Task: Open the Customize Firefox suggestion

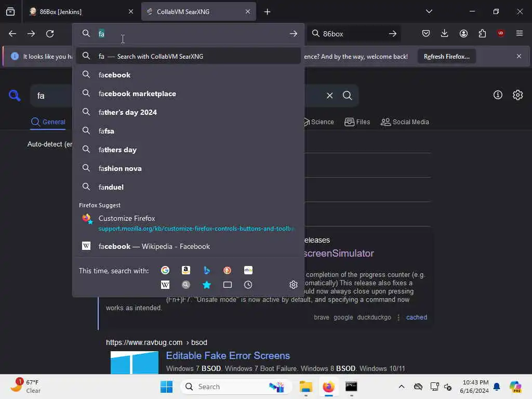Action: 188,223
